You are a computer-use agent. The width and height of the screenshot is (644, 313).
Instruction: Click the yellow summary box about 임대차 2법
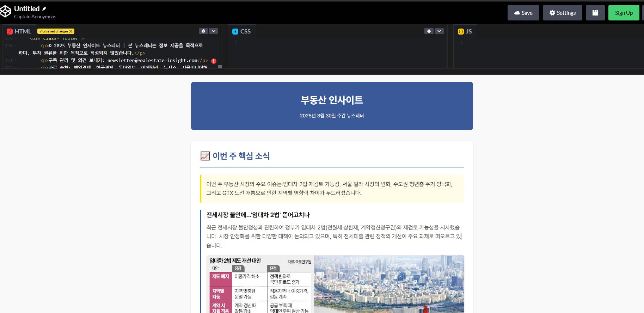click(x=332, y=189)
